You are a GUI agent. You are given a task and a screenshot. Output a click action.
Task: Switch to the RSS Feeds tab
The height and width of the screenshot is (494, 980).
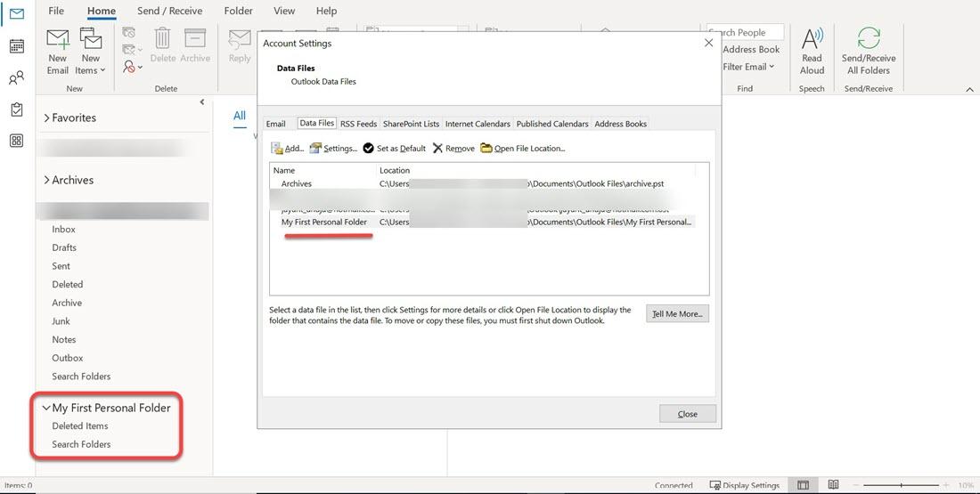[x=358, y=124]
